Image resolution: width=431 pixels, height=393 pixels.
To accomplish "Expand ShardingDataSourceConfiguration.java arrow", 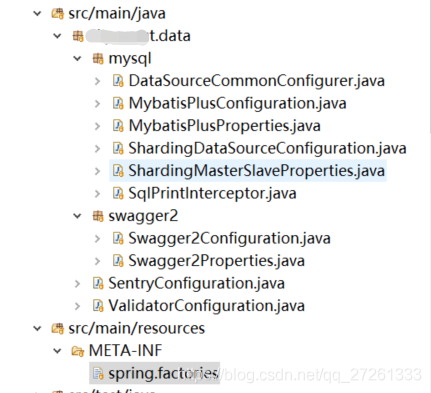I will [97, 149].
